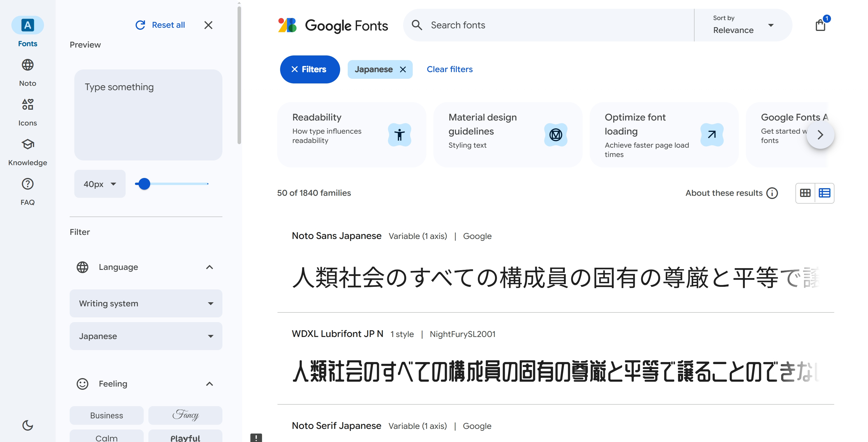
Task: Click NightFurySL2001 designer name
Action: [462, 334]
